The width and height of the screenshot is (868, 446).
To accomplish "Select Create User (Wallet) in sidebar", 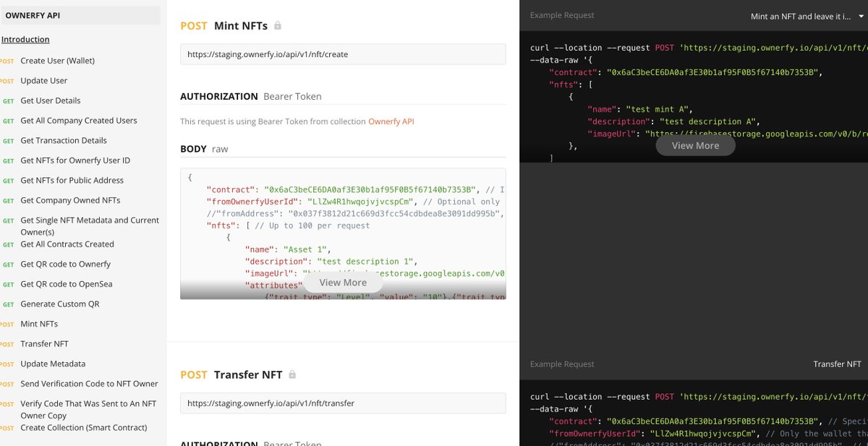I will tap(58, 61).
